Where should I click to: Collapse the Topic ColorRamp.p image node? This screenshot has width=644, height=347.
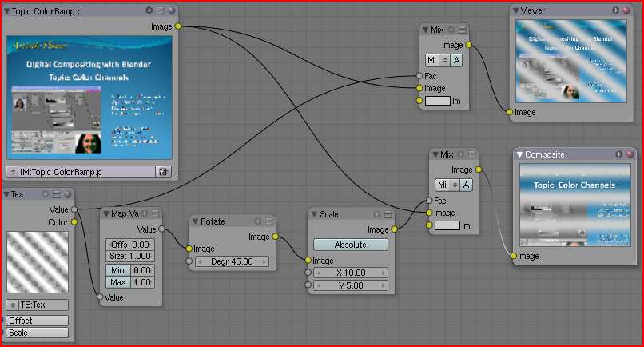(x=7, y=11)
